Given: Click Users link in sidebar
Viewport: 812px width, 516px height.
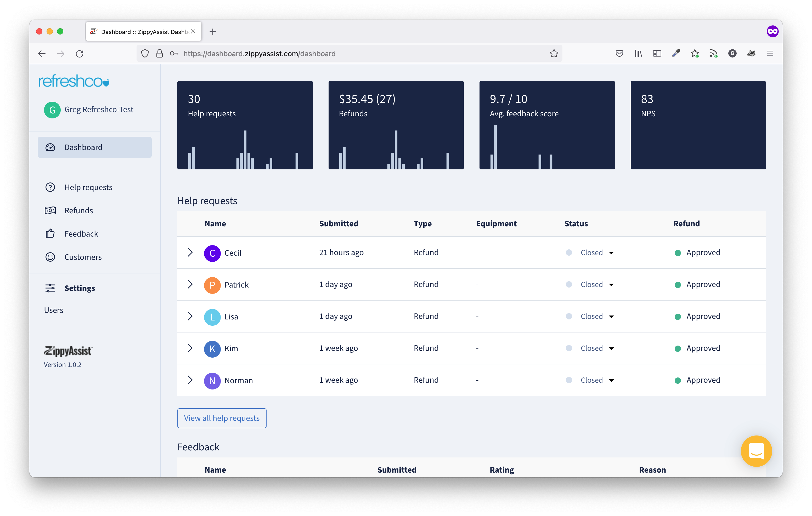Looking at the screenshot, I should pos(54,310).
